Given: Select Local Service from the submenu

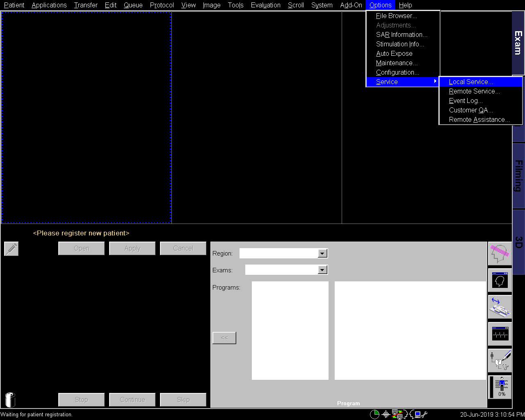Looking at the screenshot, I should (x=470, y=82).
